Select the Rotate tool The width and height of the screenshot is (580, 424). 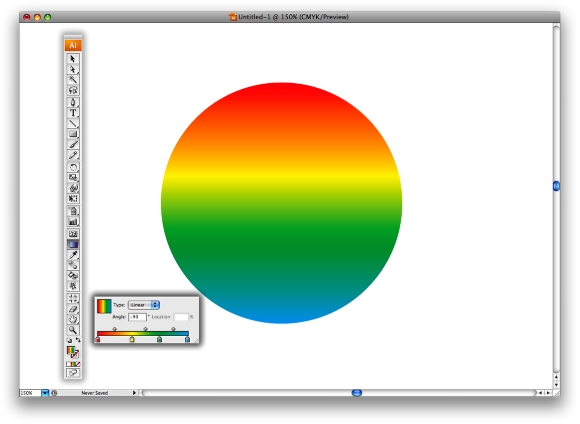[73, 167]
